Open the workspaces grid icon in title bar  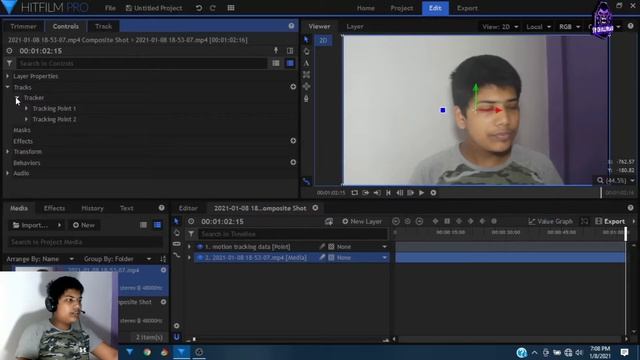pyautogui.click(x=231, y=8)
